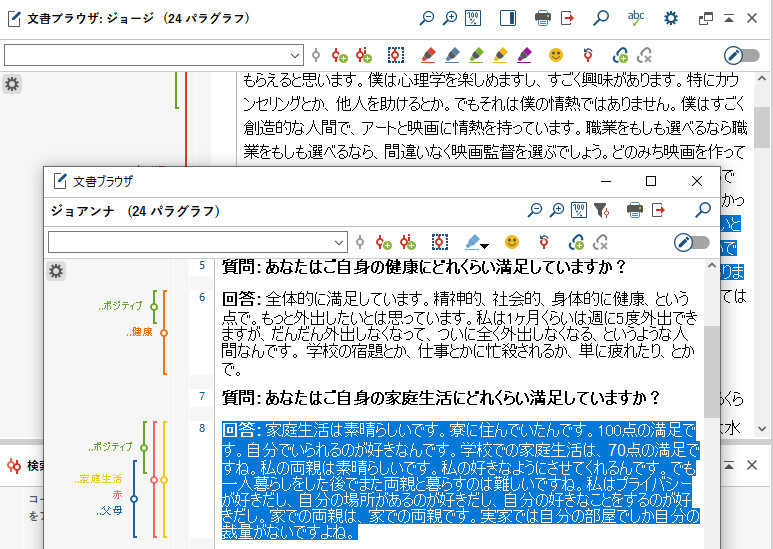The width and height of the screenshot is (773, 549).
Task: Code selection with new code in ジョアンナ toolbar
Action: point(384,242)
